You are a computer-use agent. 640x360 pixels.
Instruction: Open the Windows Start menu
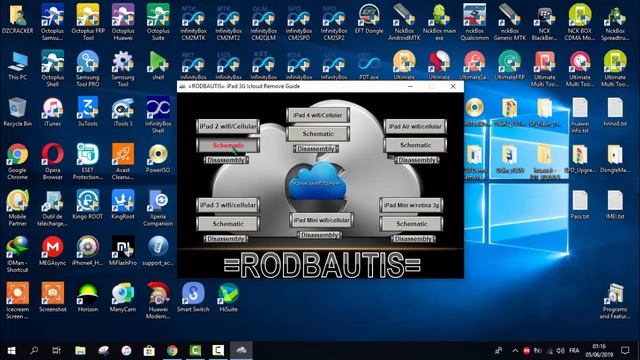(11, 350)
